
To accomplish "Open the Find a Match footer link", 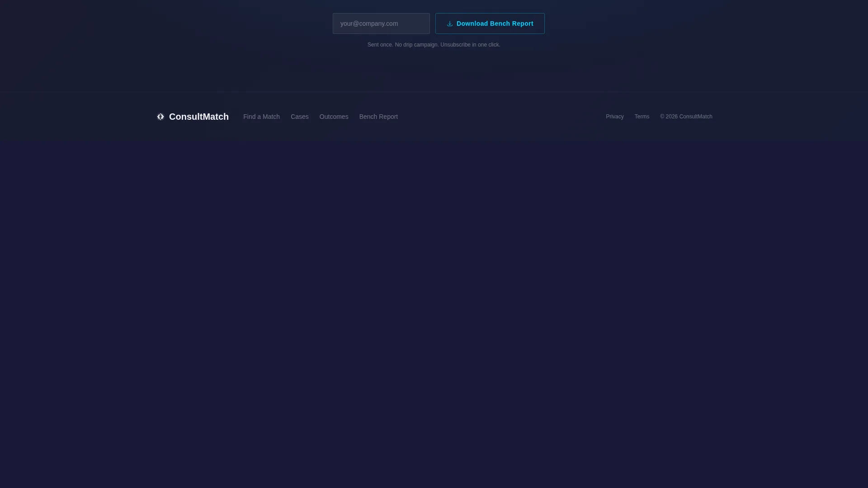I will [261, 117].
